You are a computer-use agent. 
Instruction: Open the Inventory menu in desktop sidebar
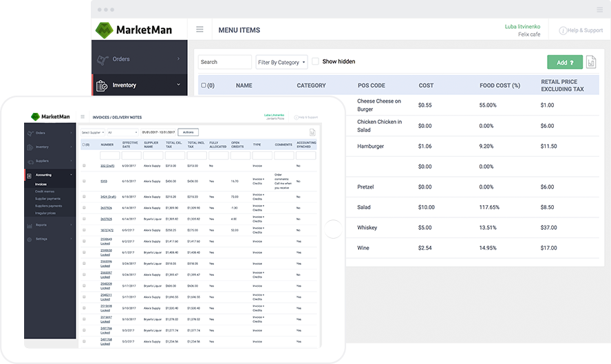(140, 85)
